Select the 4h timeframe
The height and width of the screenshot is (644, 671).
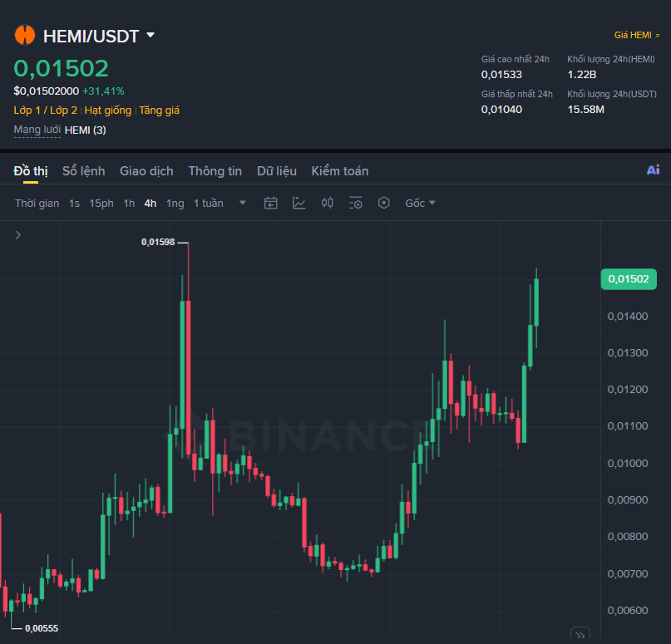coord(150,204)
